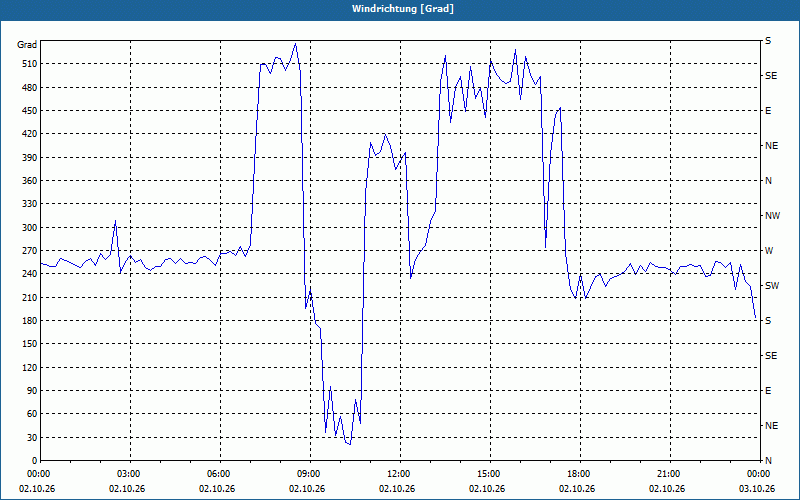Click "02.10.26" date label under 12:00
Image resolution: width=800 pixels, height=500 pixels.
point(396,489)
